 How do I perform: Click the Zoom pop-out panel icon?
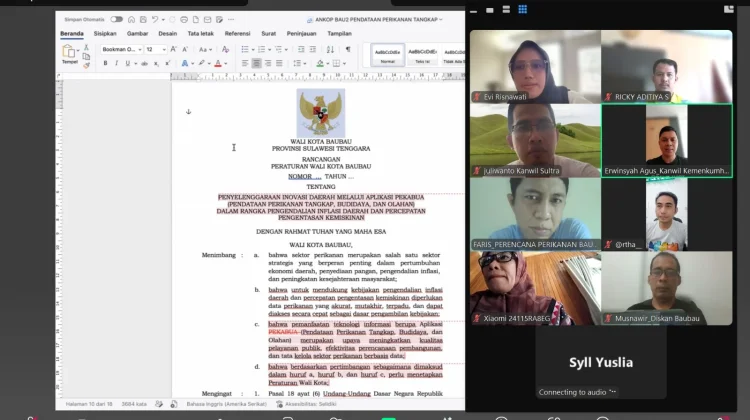click(728, 9)
